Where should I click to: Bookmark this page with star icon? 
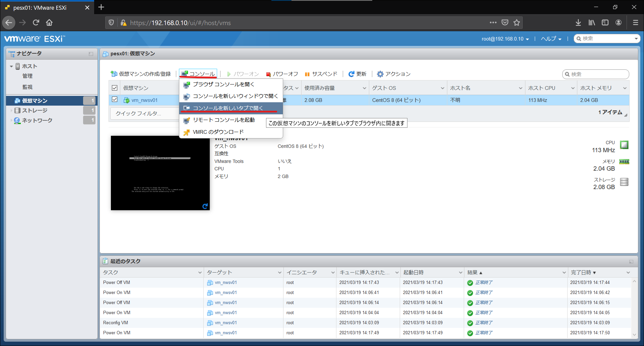(517, 23)
